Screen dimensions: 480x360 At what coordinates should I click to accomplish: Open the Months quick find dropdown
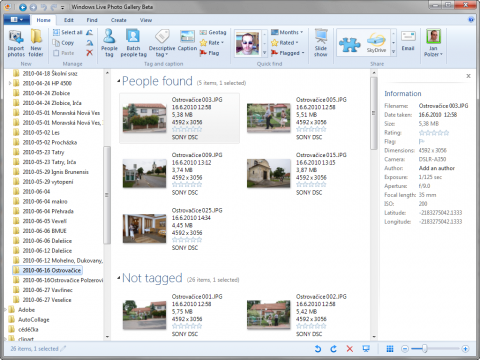coord(287,32)
